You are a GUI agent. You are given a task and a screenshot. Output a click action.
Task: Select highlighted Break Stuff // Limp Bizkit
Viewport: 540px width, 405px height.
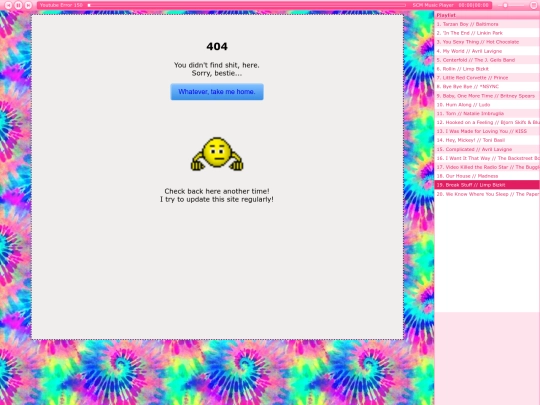[x=487, y=185]
